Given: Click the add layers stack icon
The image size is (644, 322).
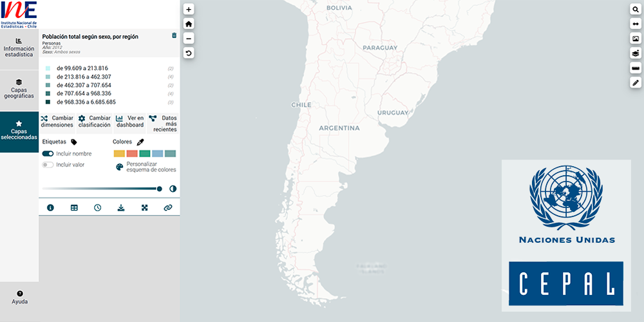Looking at the screenshot, I should [x=636, y=53].
